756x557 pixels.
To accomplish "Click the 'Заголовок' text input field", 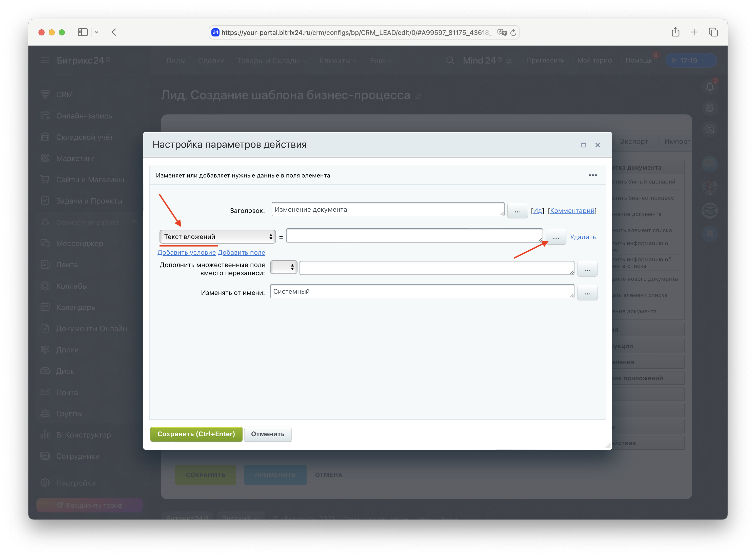I will click(x=387, y=209).
